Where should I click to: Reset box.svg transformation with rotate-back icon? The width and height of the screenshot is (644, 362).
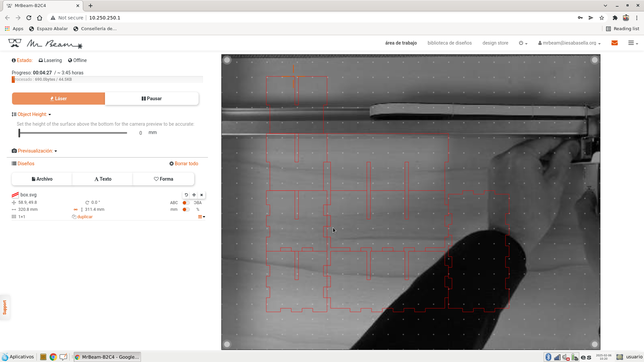pos(186,195)
